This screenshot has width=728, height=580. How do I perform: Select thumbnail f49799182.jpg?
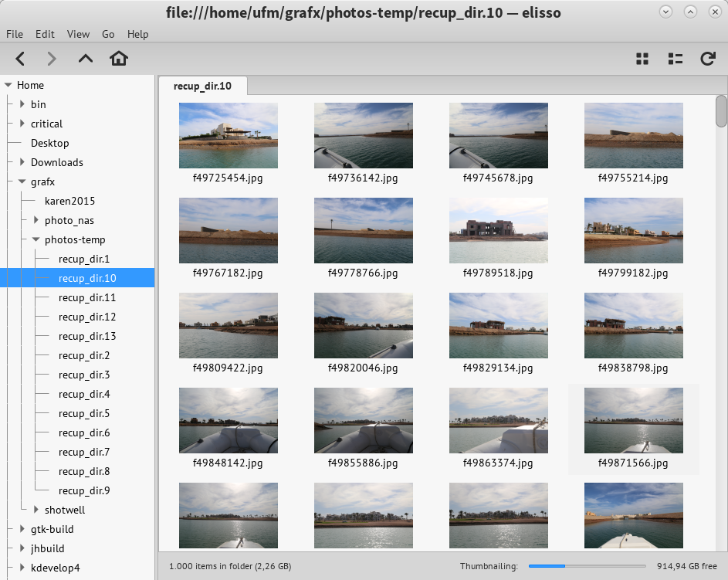click(x=634, y=230)
